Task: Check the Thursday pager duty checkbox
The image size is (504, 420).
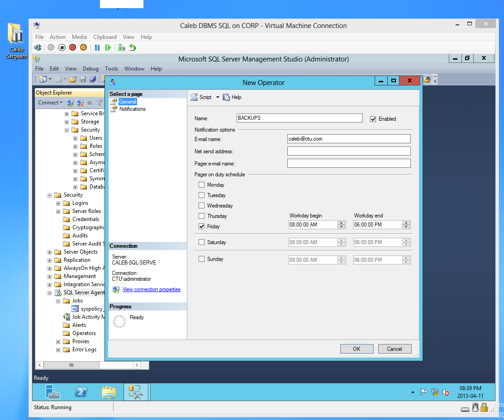Action: pos(201,216)
